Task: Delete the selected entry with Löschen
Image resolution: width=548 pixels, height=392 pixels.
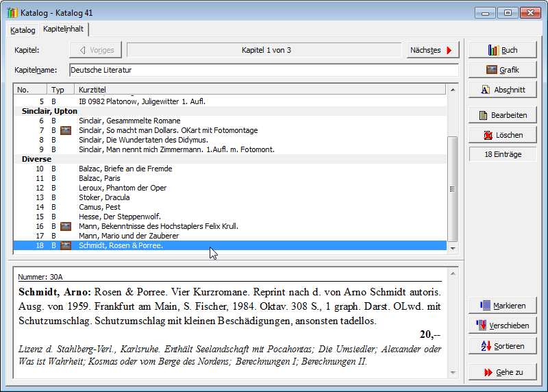Action: (502, 135)
